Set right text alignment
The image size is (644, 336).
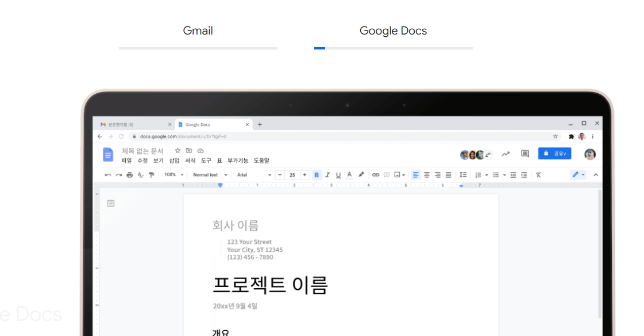[x=437, y=175]
